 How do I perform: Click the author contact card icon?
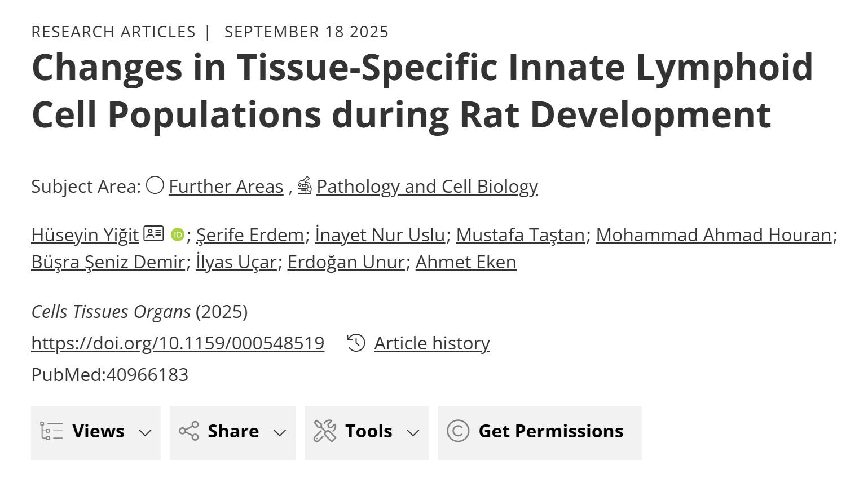coord(153,233)
